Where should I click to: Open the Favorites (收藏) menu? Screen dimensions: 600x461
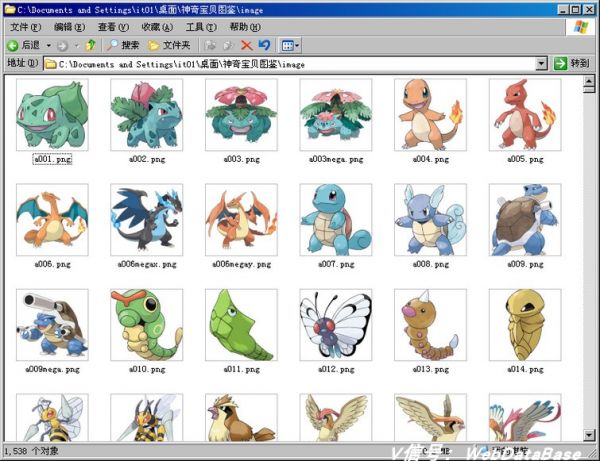[157, 27]
